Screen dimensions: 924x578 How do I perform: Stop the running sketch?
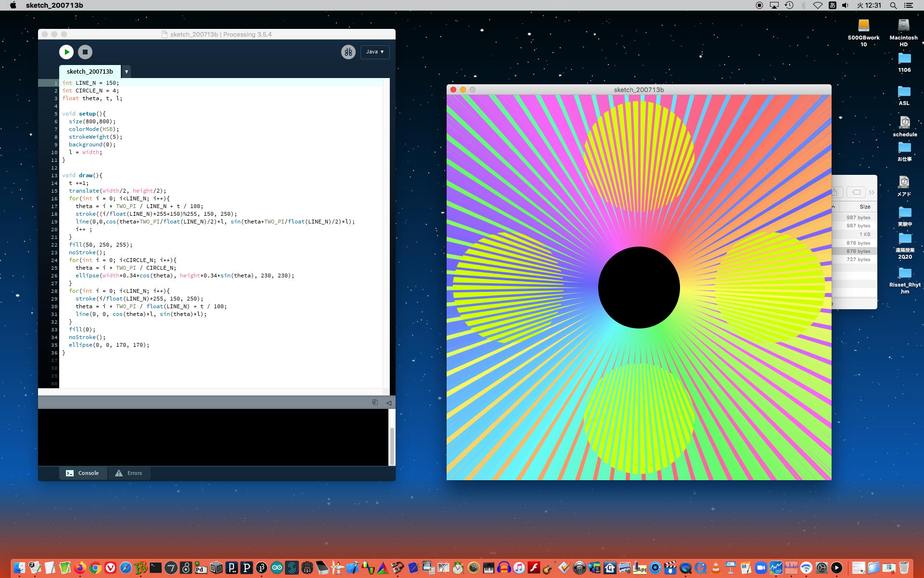coord(85,52)
